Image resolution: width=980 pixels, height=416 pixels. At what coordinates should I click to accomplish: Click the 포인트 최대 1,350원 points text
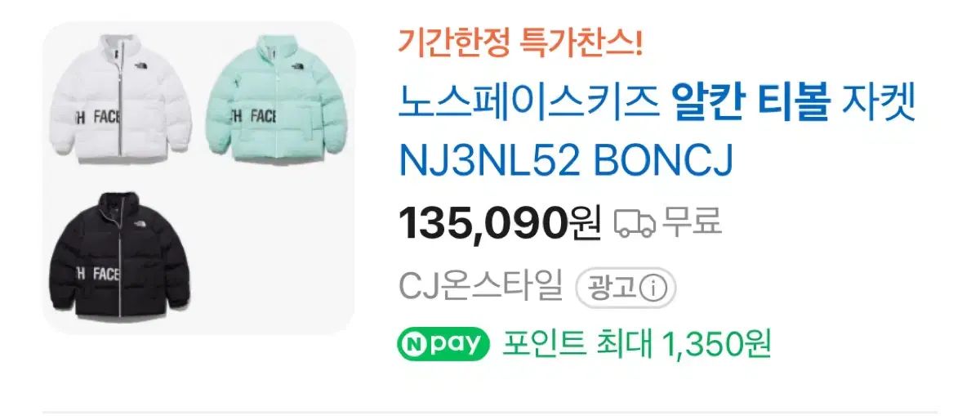coord(637,343)
